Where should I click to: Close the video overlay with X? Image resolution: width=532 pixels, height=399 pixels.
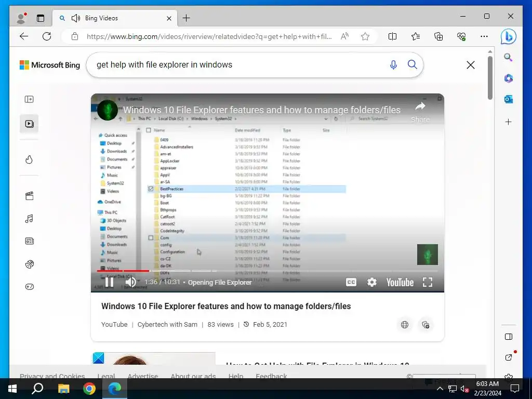[471, 65]
